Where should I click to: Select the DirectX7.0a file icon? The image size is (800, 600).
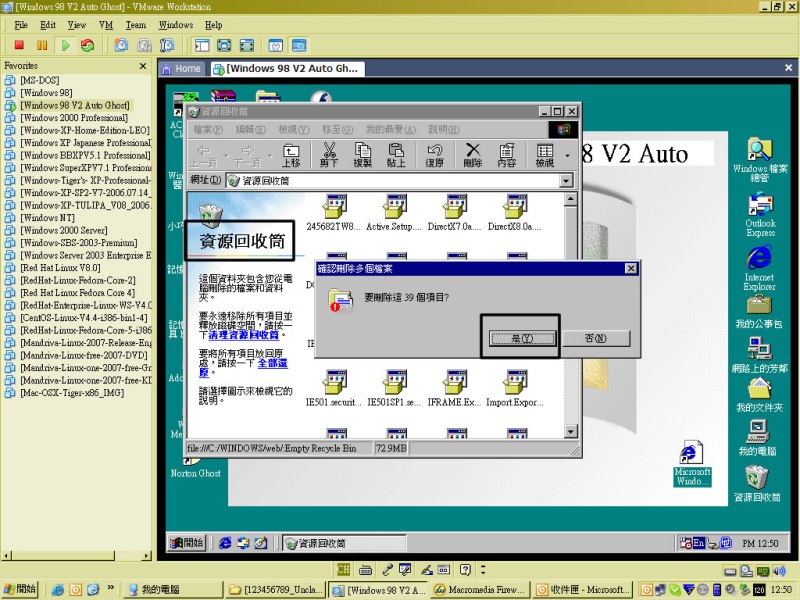pos(454,213)
